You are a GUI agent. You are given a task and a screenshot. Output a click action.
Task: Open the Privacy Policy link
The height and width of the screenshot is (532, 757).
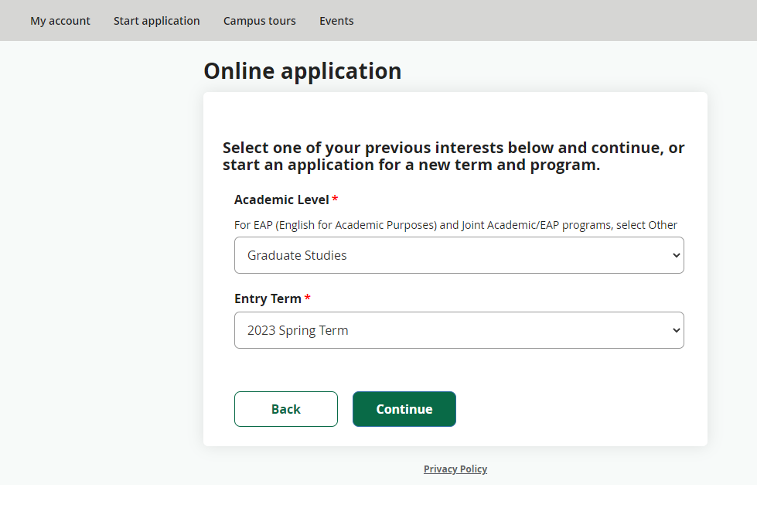tap(455, 469)
